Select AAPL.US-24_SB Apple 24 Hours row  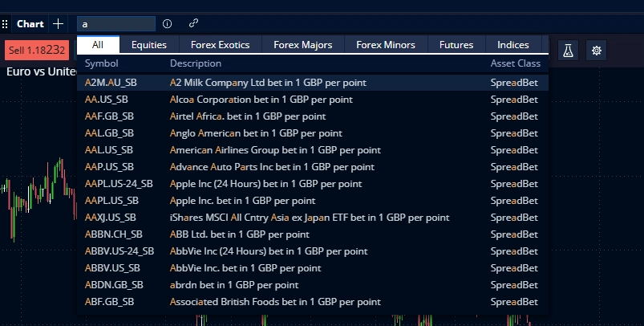coord(313,184)
